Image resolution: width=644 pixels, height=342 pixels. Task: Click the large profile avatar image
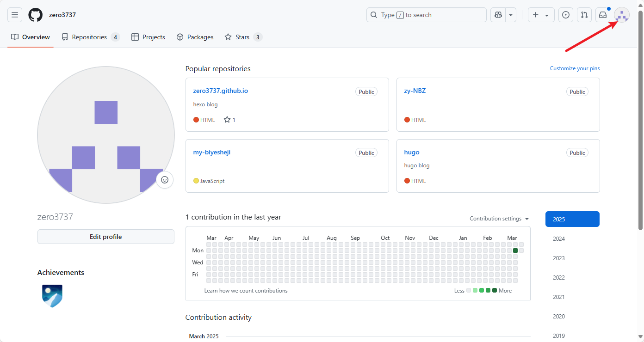pyautogui.click(x=106, y=135)
